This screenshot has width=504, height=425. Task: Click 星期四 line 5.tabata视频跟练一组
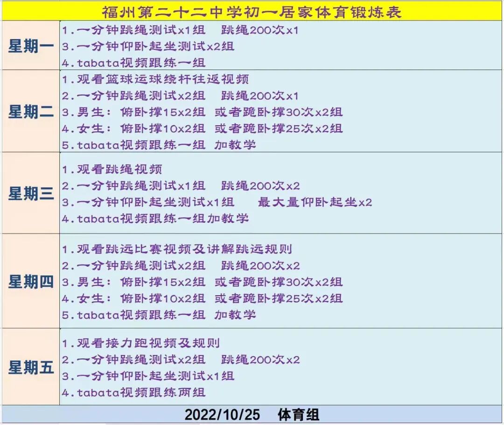134,315
